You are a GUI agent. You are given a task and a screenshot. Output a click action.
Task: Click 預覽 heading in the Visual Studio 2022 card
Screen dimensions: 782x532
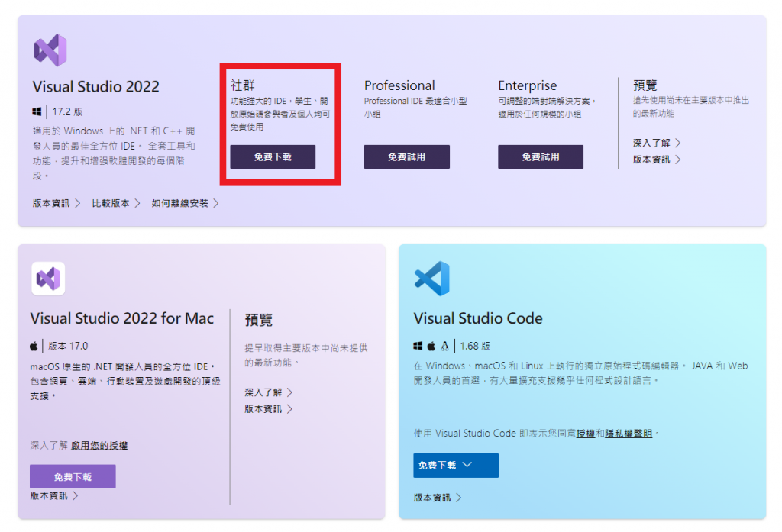pyautogui.click(x=645, y=85)
